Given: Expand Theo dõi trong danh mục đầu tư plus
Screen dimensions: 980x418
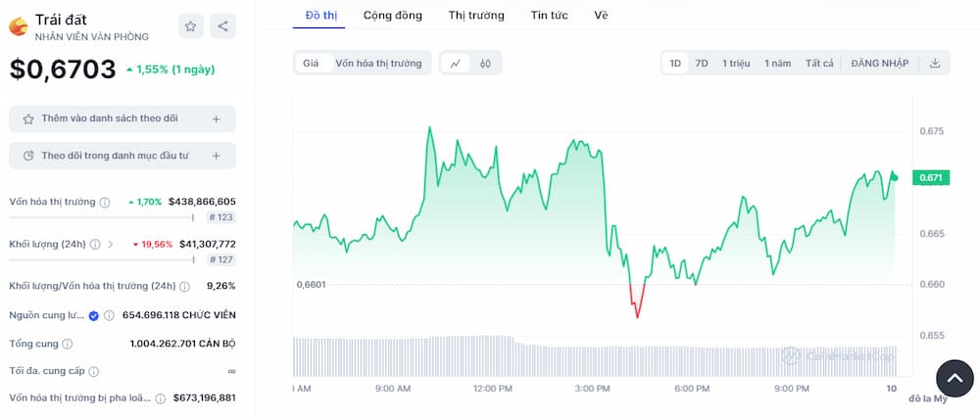Looking at the screenshot, I should 216,155.
